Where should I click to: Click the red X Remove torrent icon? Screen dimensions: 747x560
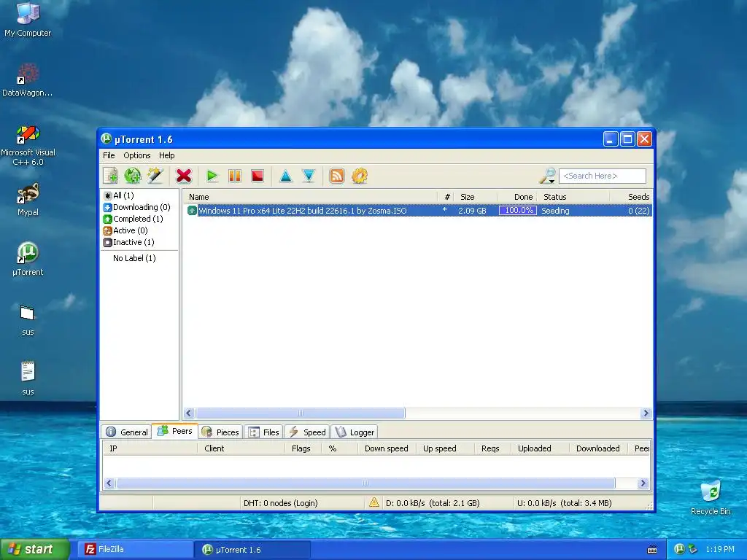coord(183,176)
